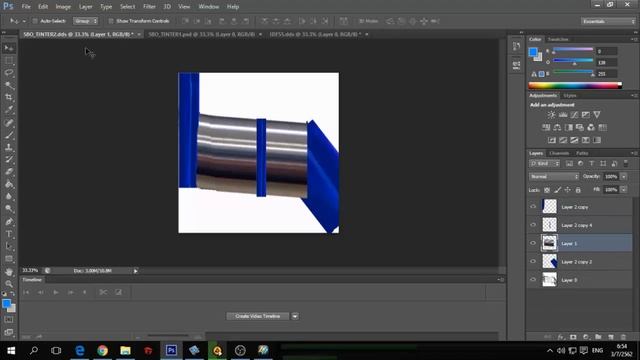Image resolution: width=640 pixels, height=360 pixels.
Task: Select the Hand tool
Action: coord(9,272)
